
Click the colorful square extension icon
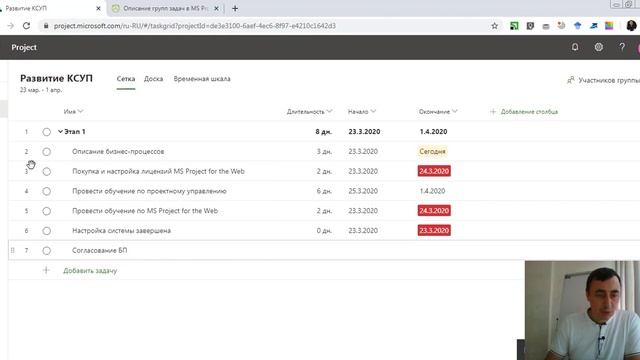[x=609, y=26]
